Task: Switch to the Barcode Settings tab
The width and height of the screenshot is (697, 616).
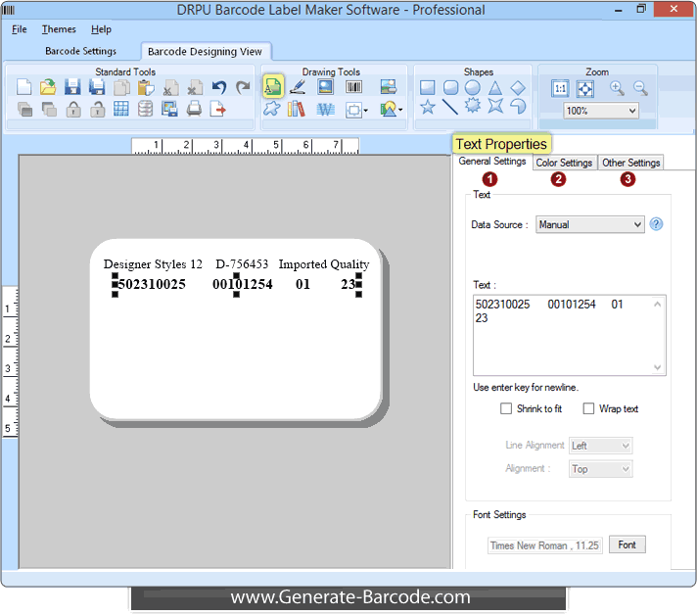Action: point(80,51)
